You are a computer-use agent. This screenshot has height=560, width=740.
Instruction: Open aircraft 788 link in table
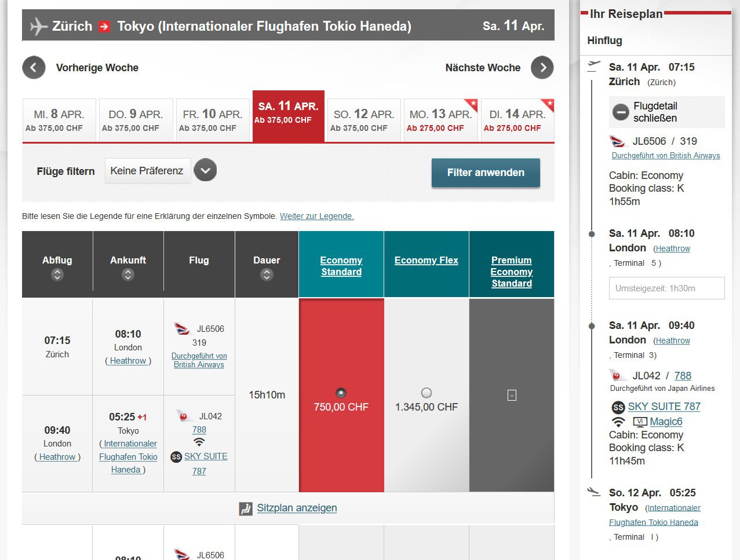click(x=199, y=430)
